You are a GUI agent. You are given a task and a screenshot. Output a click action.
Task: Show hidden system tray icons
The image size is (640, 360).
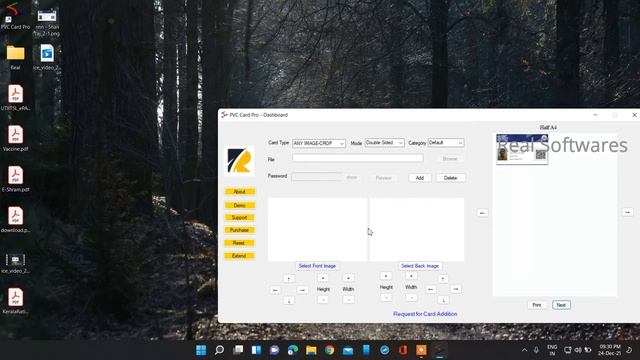pyautogui.click(x=524, y=350)
